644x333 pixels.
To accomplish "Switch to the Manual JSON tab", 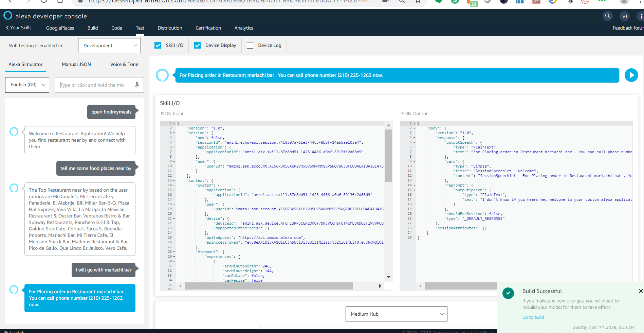I will (76, 64).
